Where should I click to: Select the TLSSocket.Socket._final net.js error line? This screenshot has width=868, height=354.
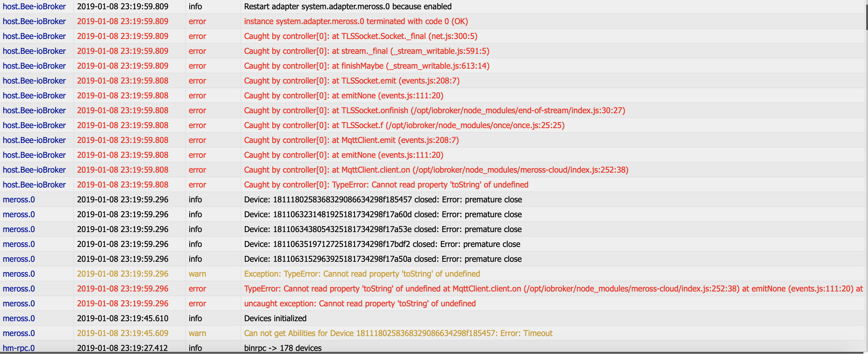coord(361,36)
